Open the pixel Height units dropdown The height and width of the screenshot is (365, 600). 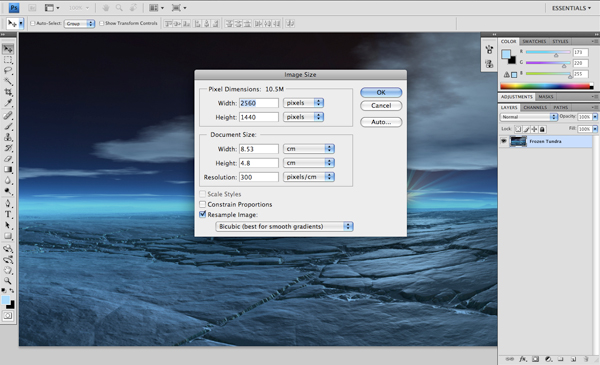(303, 117)
